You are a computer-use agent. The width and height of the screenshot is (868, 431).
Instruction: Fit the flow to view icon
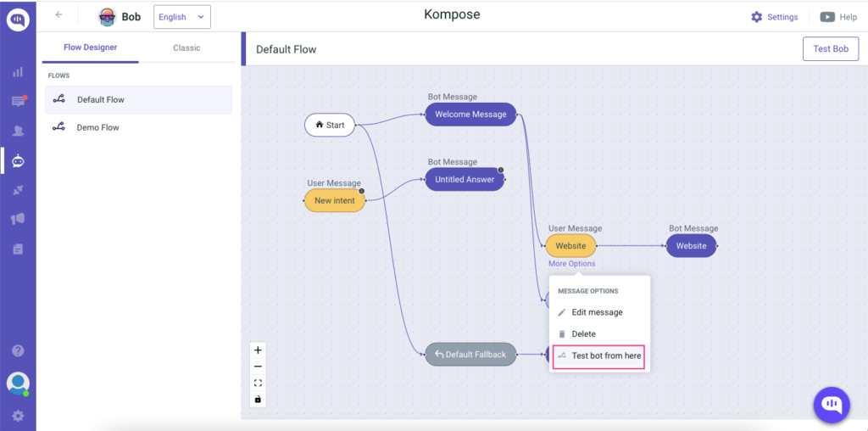tap(258, 383)
